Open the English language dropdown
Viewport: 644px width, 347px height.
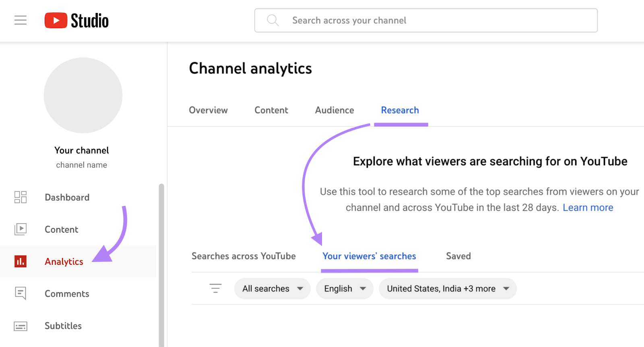click(x=345, y=289)
